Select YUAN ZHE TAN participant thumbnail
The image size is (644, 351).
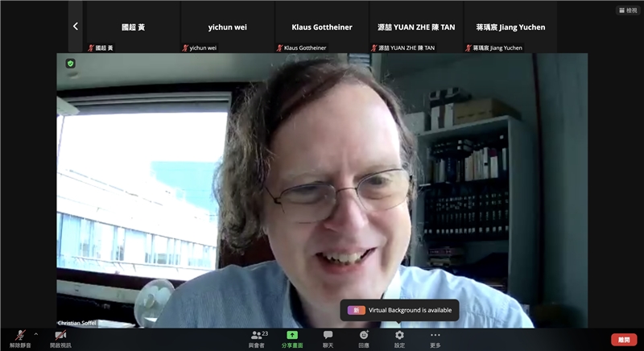pyautogui.click(x=415, y=27)
